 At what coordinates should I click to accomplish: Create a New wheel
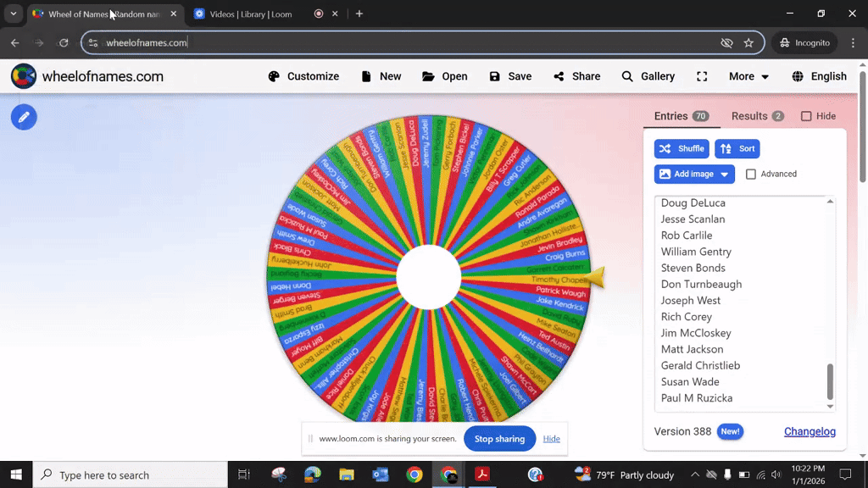pyautogui.click(x=381, y=76)
